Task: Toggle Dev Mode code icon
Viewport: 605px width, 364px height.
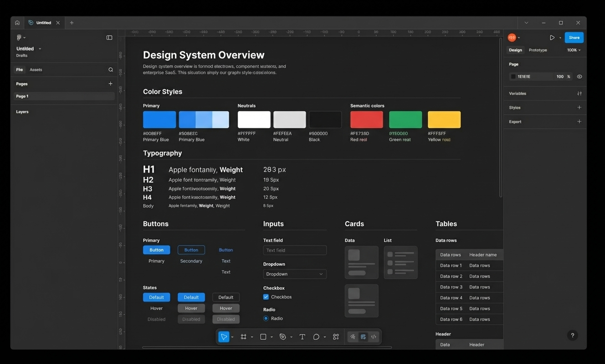Action: pyautogui.click(x=374, y=337)
